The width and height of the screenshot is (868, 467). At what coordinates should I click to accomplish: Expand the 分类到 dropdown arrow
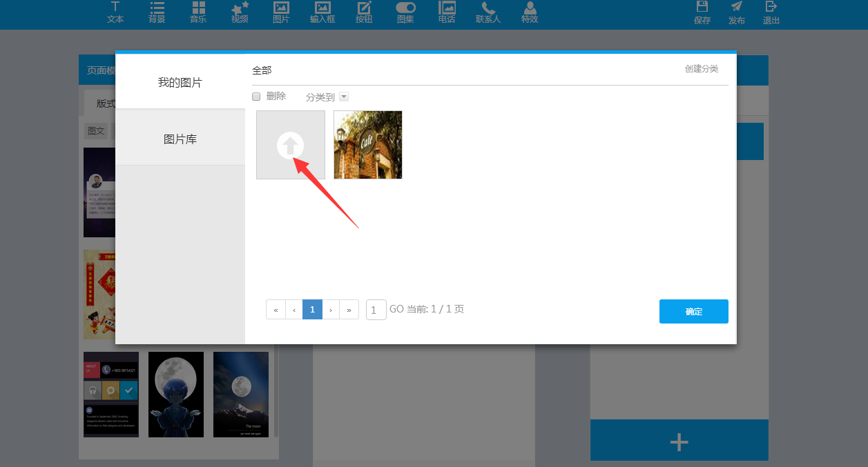tap(344, 97)
